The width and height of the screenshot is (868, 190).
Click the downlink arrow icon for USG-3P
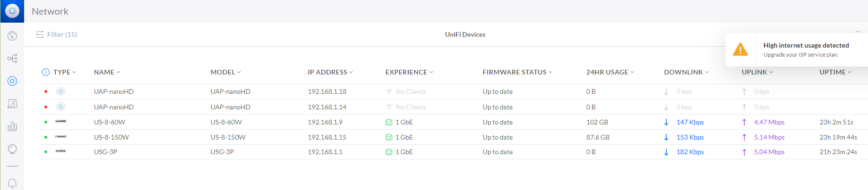[x=666, y=152]
